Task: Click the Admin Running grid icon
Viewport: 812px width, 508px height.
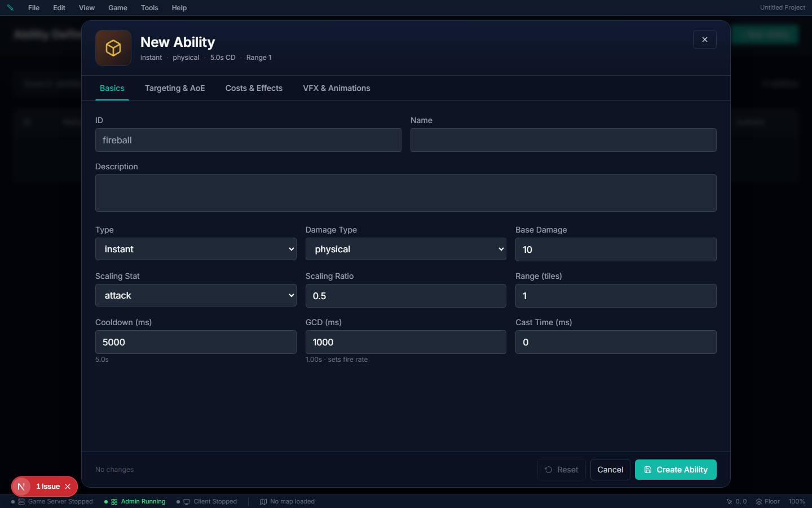Action: point(114,501)
